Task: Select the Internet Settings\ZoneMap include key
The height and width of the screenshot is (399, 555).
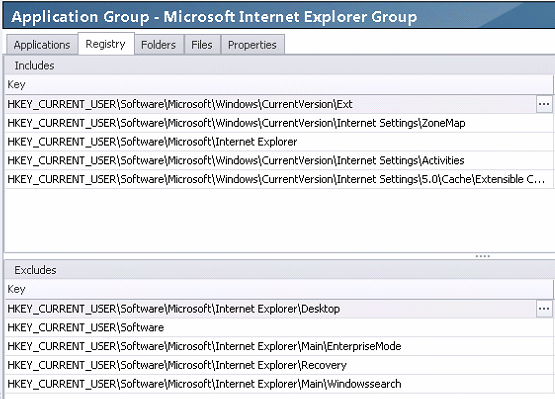Action: point(279,123)
